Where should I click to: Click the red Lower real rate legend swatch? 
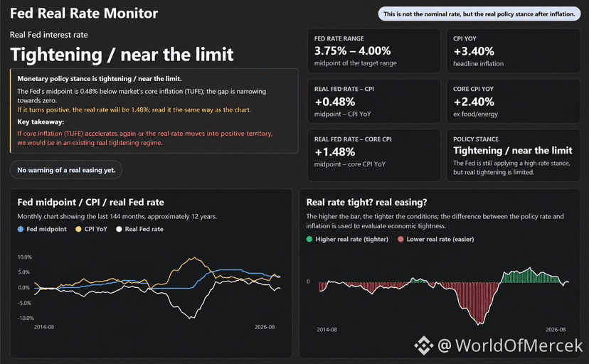(x=400, y=239)
